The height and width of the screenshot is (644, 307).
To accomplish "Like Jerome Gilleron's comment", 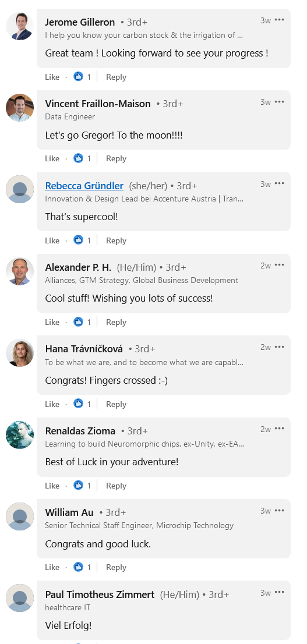I will 52,77.
